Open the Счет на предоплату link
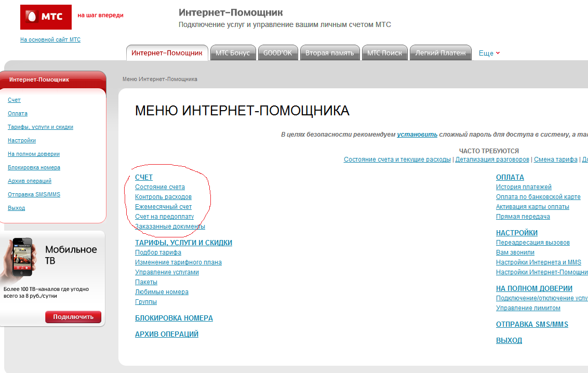Screen dimensions: 588x373 coord(164,216)
